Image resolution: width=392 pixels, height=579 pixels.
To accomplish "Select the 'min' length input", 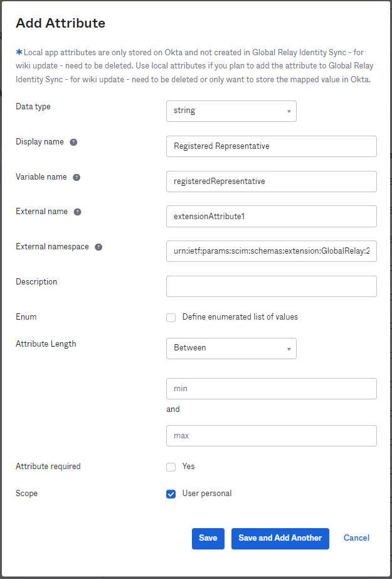I will [x=271, y=388].
